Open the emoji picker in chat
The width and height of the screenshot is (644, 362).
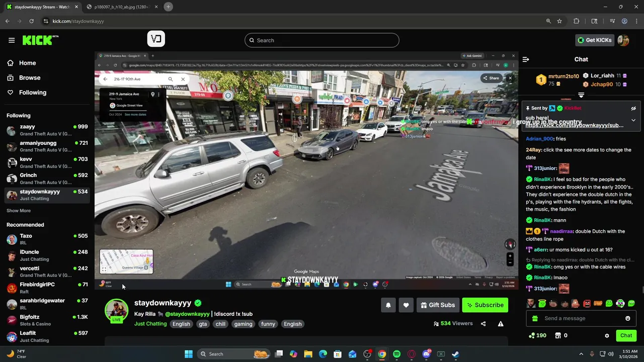pyautogui.click(x=627, y=318)
